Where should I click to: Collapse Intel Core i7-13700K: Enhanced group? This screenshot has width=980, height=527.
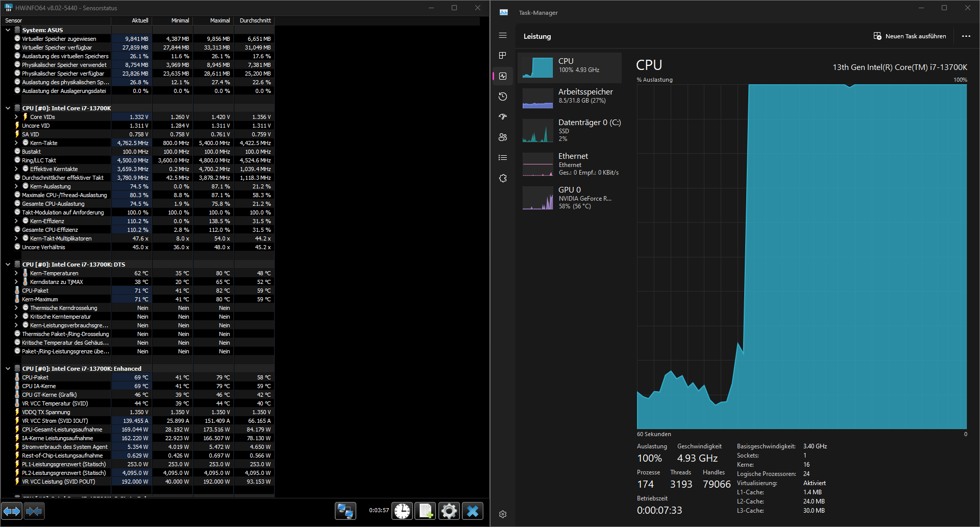pos(8,369)
